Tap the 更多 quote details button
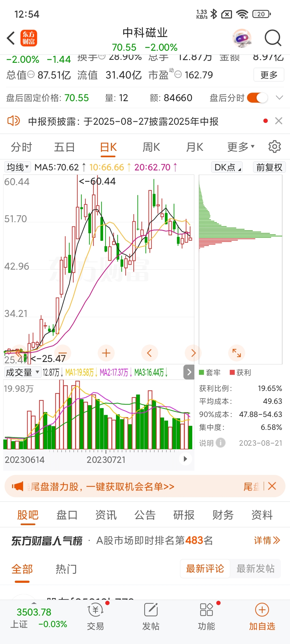 (269, 75)
